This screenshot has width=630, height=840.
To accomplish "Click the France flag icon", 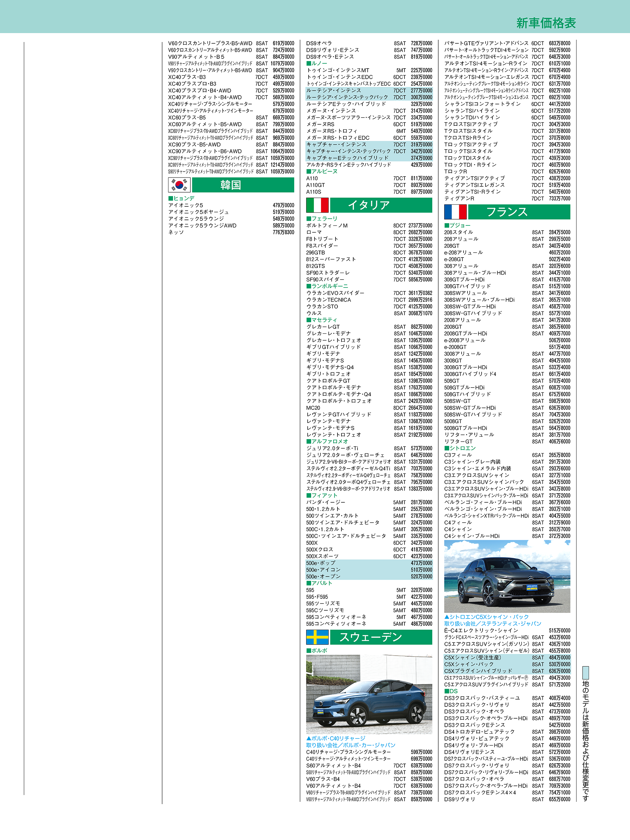I will [x=455, y=212].
